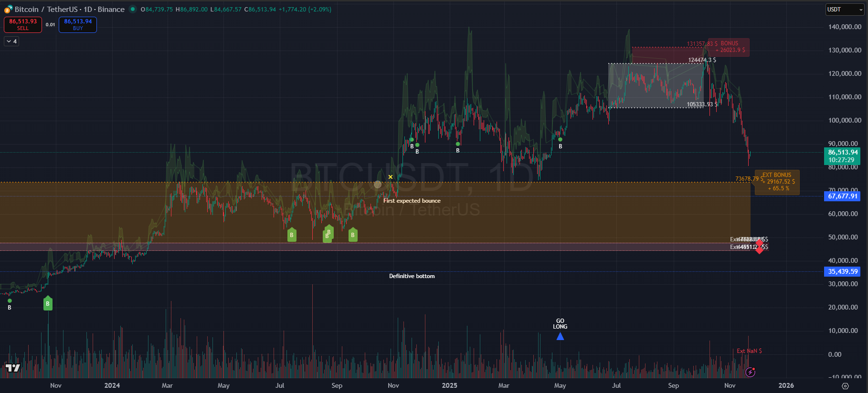This screenshot has width=868, height=393.
Task: Select the blue 67,677.91 price level label
Action: [x=842, y=196]
